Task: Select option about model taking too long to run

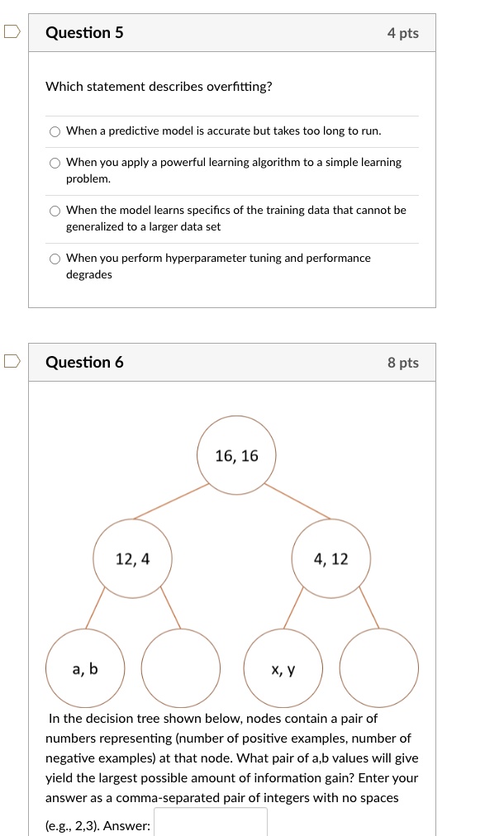Action: (x=54, y=131)
